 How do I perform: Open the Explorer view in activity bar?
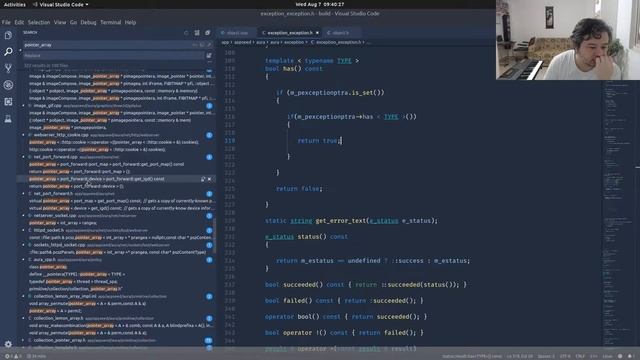pyautogui.click(x=8, y=35)
